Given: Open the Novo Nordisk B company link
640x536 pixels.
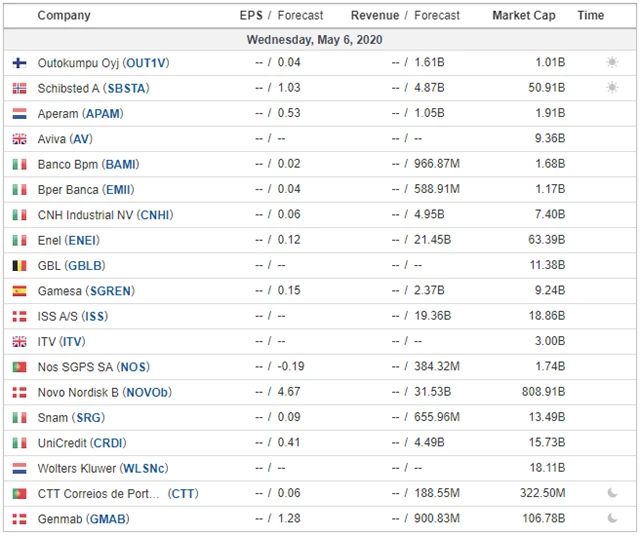Looking at the screenshot, I should tap(84, 392).
